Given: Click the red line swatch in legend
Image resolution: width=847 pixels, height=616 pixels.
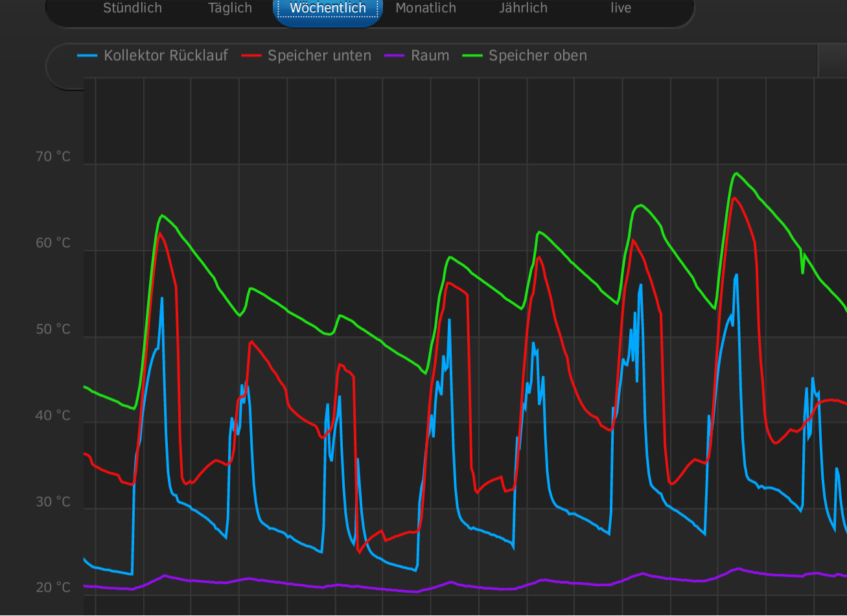Looking at the screenshot, I should point(251,56).
